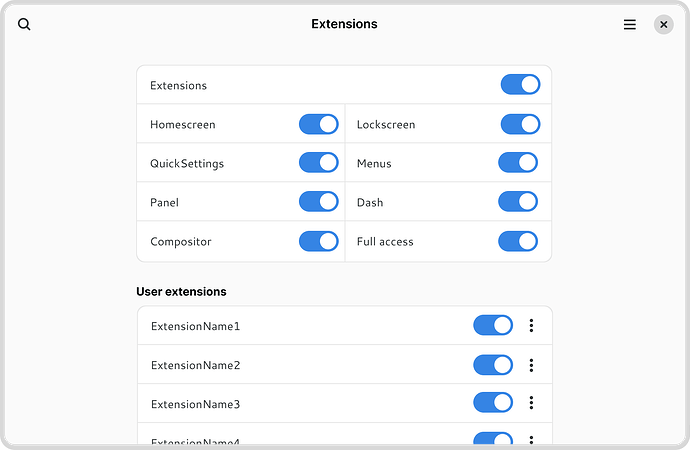Screen dimensions: 690x450
Task: Open options menu for ExtensionName2
Action: point(531,365)
